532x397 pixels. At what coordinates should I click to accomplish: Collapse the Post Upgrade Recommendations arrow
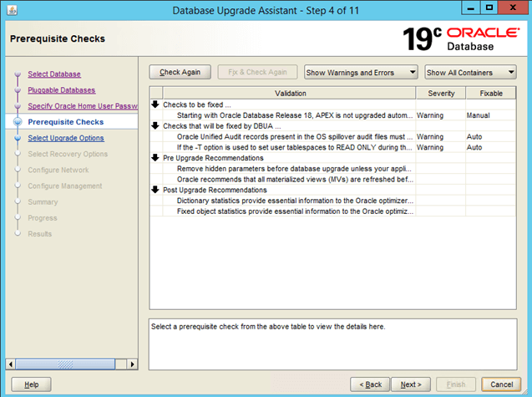pyautogui.click(x=156, y=190)
